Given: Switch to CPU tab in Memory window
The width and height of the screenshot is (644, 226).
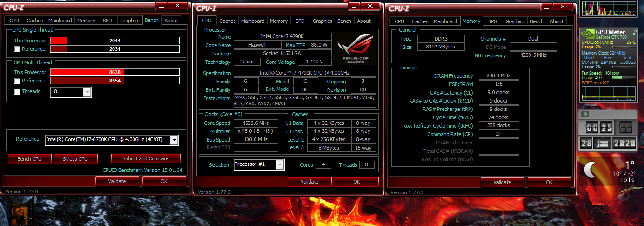Looking at the screenshot, I should tap(399, 21).
